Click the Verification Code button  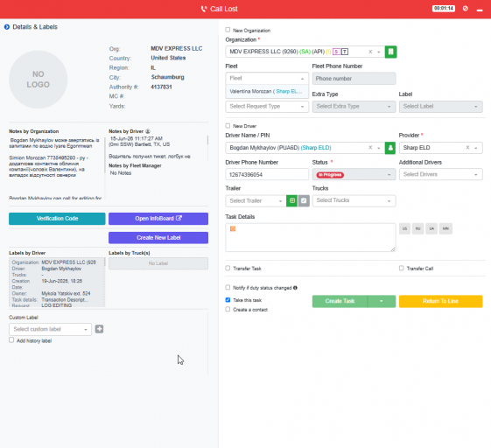pyautogui.click(x=57, y=219)
